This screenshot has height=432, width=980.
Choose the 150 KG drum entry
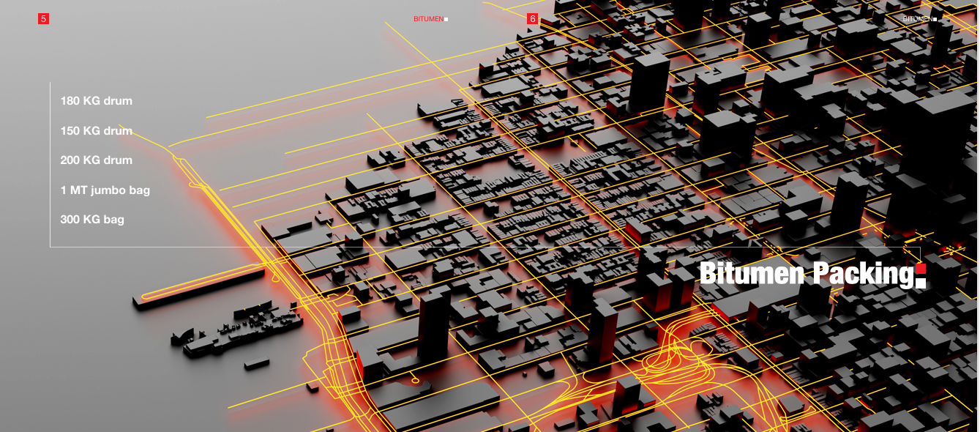point(96,131)
